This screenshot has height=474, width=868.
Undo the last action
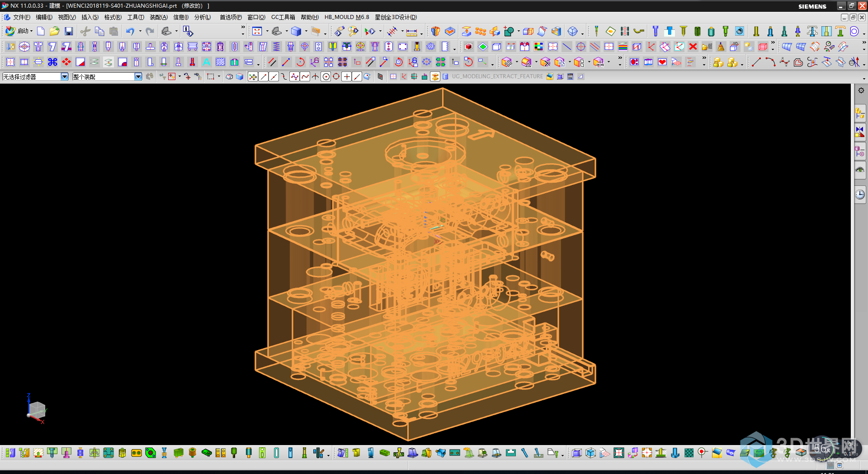point(130,31)
